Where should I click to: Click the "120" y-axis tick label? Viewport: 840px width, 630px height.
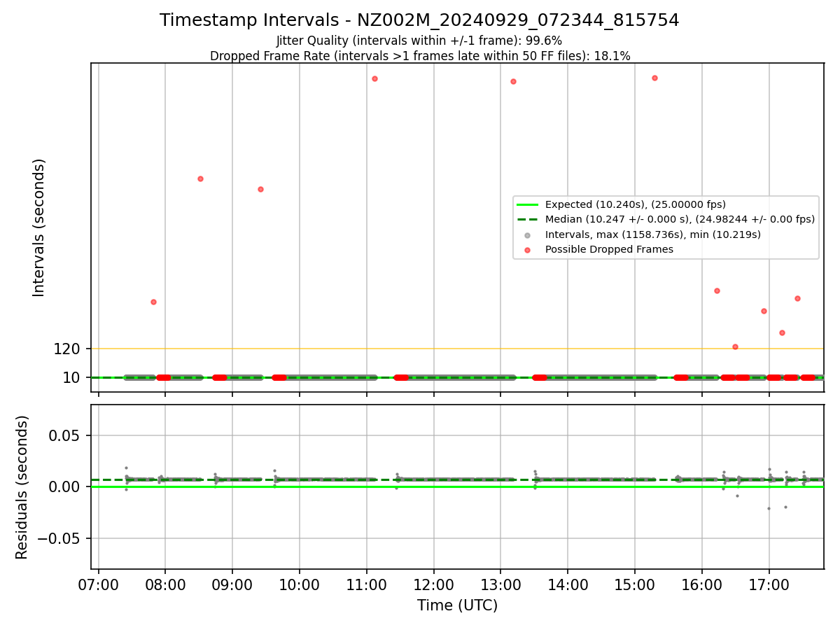point(66,349)
